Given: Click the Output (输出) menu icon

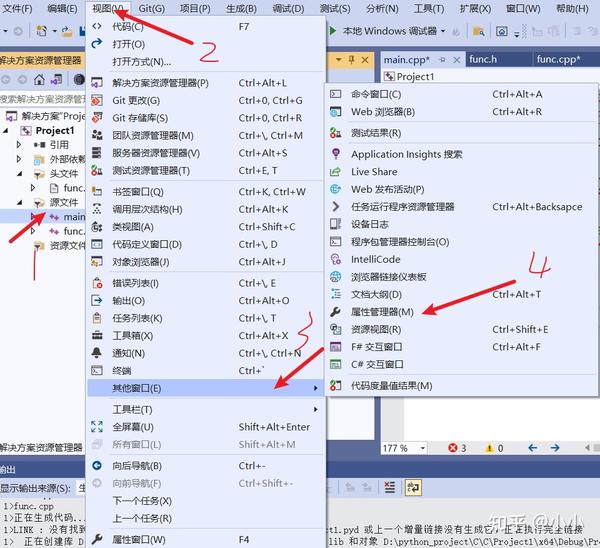Looking at the screenshot, I should 97,300.
